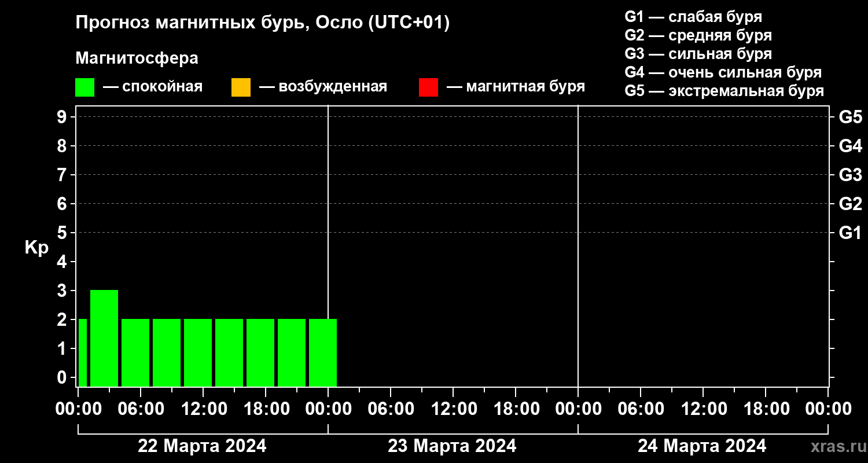Click the 18:00 time label for 22 Марта
This screenshot has width=868, height=463.
coord(266,409)
